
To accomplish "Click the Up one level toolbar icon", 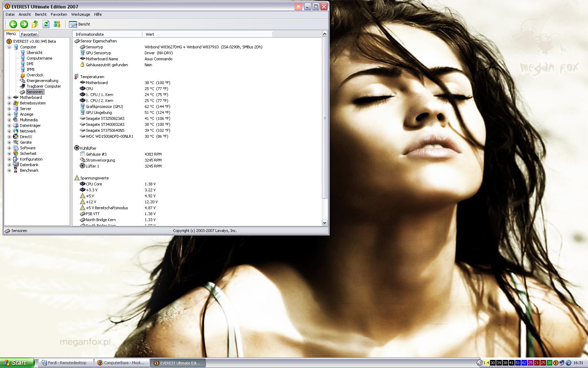I will 35,24.
